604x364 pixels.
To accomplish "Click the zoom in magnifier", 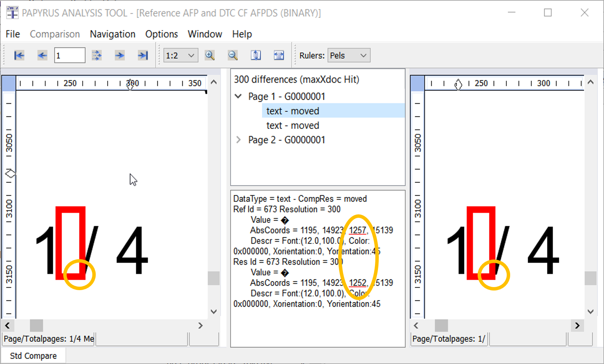I will [210, 55].
